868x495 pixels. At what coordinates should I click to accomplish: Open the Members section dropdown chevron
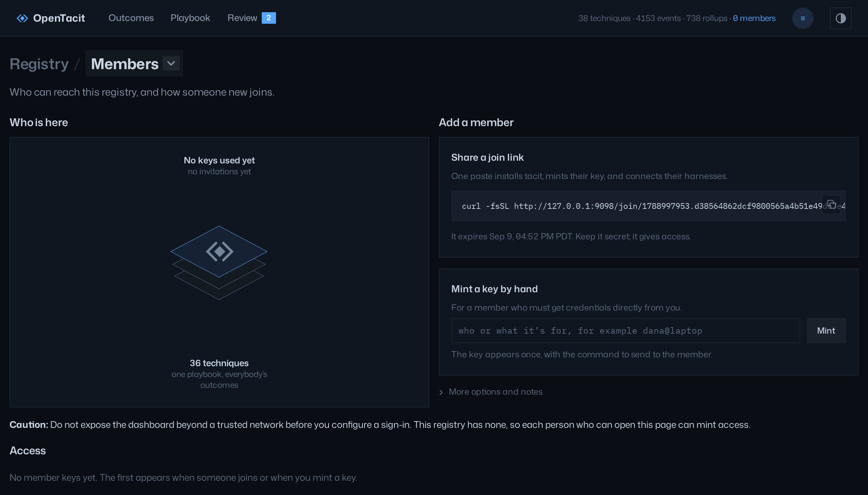pos(171,64)
